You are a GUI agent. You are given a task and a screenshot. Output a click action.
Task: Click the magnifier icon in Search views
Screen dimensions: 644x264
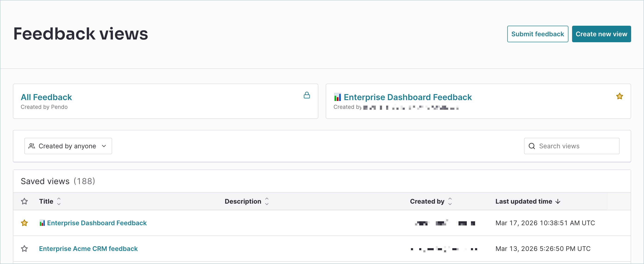[532, 146]
